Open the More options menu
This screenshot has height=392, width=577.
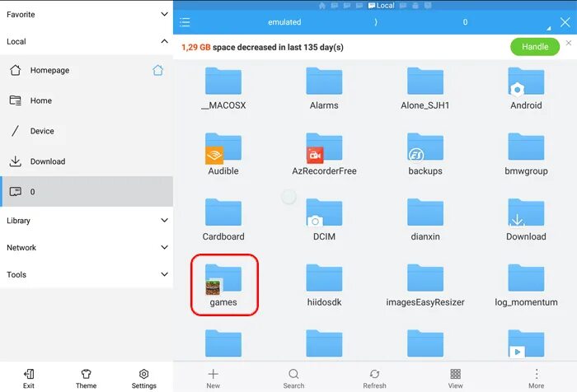click(x=536, y=379)
